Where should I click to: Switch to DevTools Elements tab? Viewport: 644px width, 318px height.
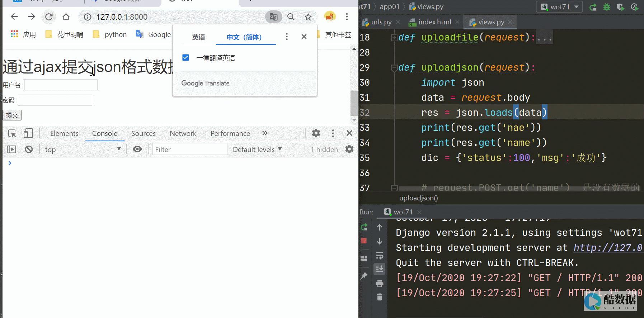tap(64, 133)
